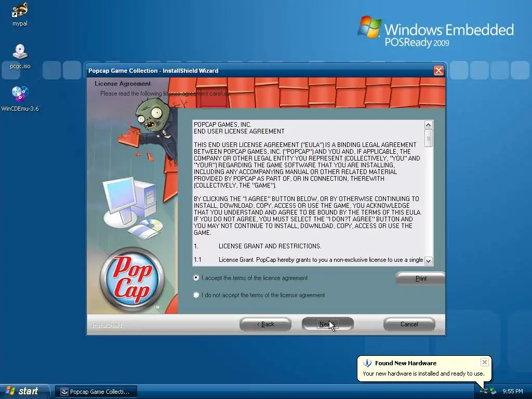Dismiss the Found New Hardware balloon
Image resolution: width=532 pixels, height=399 pixels.
485,362
